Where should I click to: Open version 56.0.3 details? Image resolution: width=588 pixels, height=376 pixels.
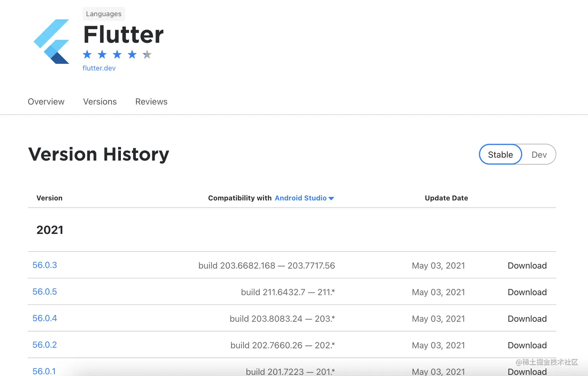(45, 265)
